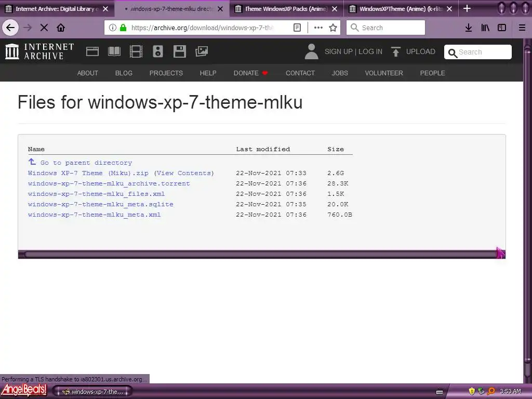The width and height of the screenshot is (532, 399).
Task: Open the Downloads arrow panel
Action: click(x=469, y=28)
